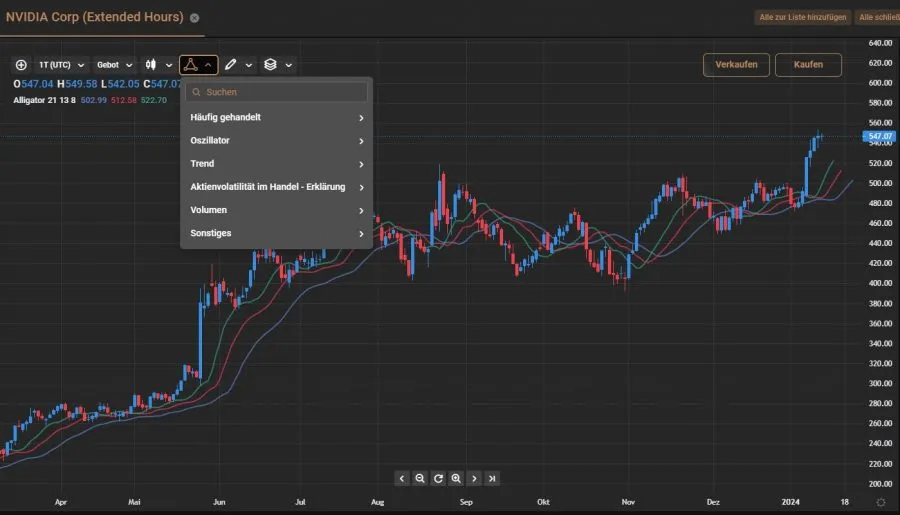
Task: Collapse the indicators menu via triangle icon button
Action: [197, 65]
